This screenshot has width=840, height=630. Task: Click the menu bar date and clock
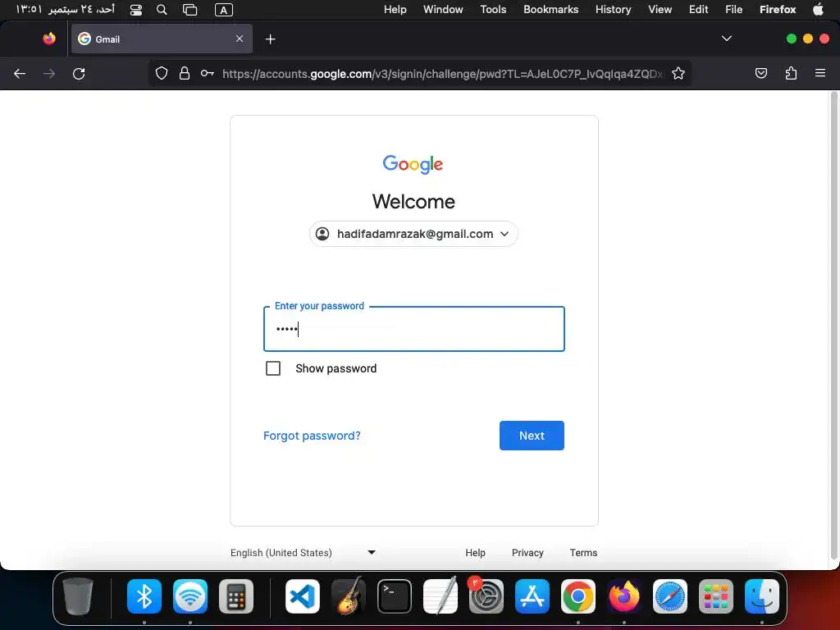(x=65, y=9)
